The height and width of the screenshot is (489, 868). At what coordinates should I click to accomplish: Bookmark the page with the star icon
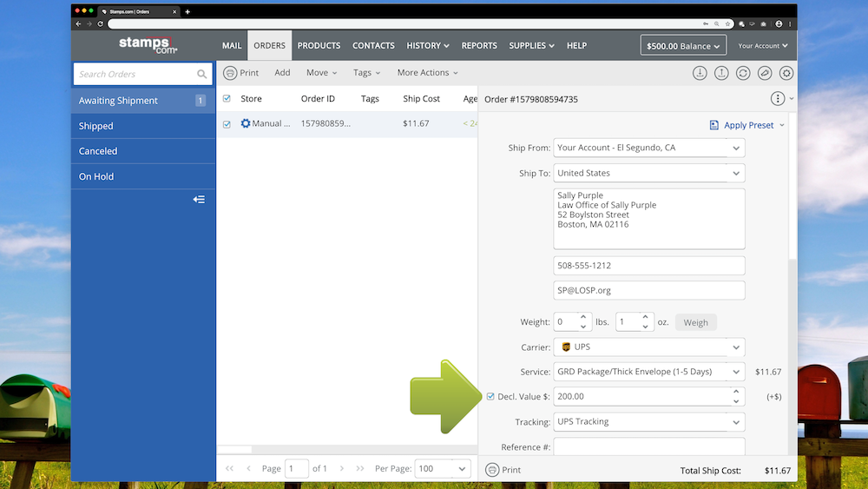(x=727, y=23)
